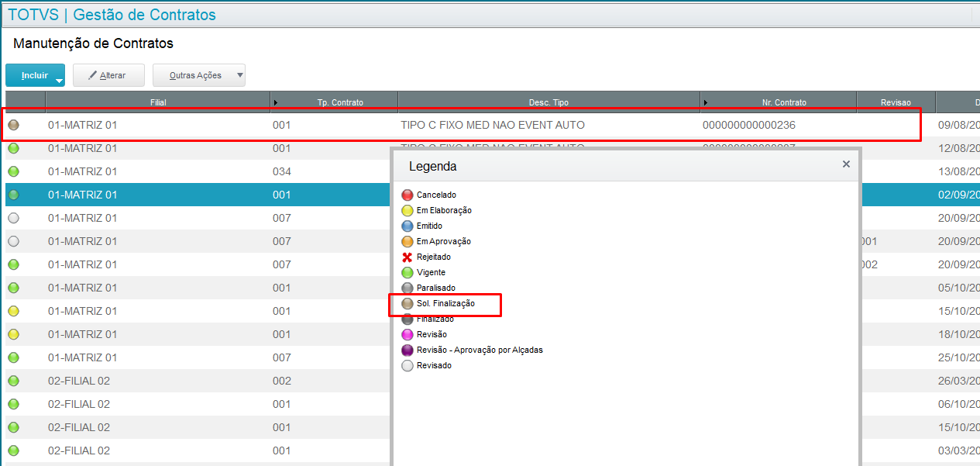This screenshot has width=980, height=466.
Task: Click the Revisado label in Legenda
Action: point(434,366)
